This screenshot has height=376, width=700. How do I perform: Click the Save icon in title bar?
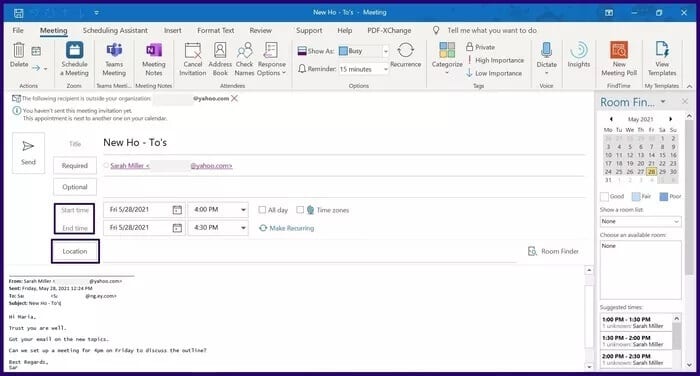click(x=18, y=13)
